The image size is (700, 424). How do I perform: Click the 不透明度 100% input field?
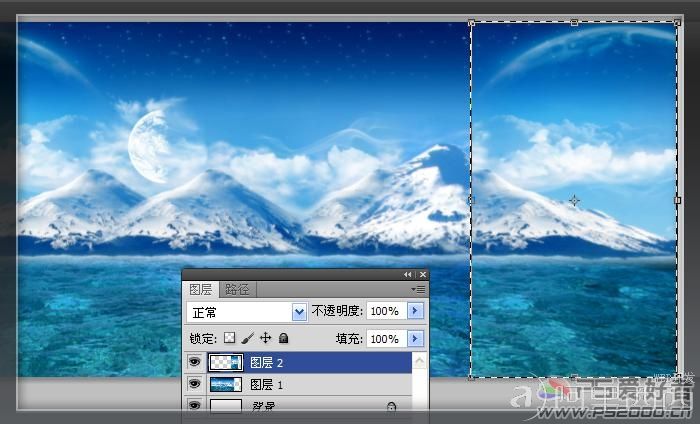pos(385,312)
